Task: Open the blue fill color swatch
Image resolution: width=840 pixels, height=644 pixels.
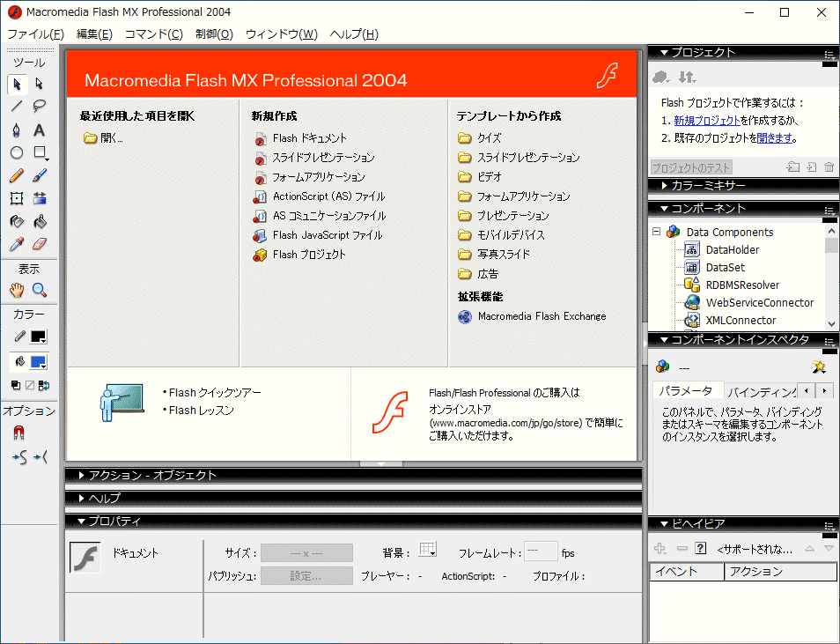Action: (x=38, y=362)
